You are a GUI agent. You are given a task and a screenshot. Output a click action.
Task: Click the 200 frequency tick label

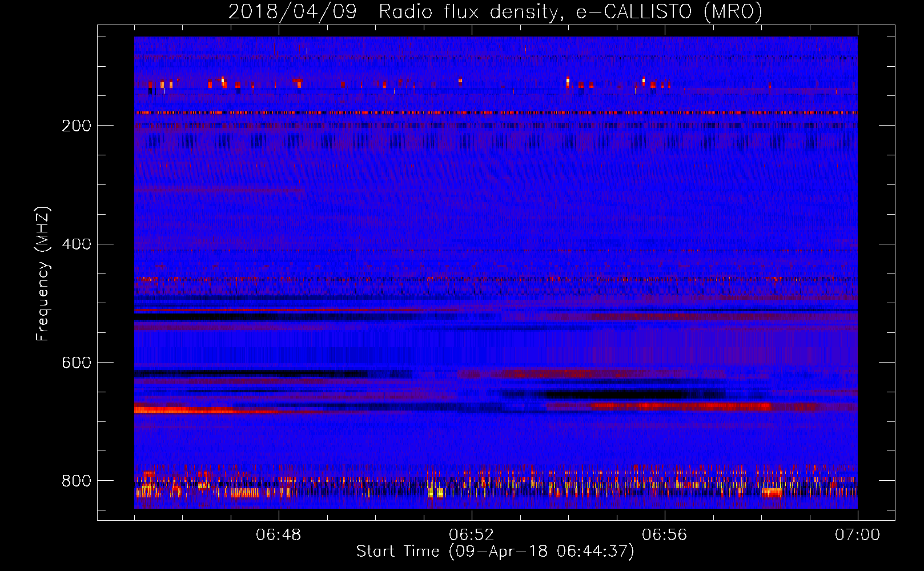tap(77, 126)
